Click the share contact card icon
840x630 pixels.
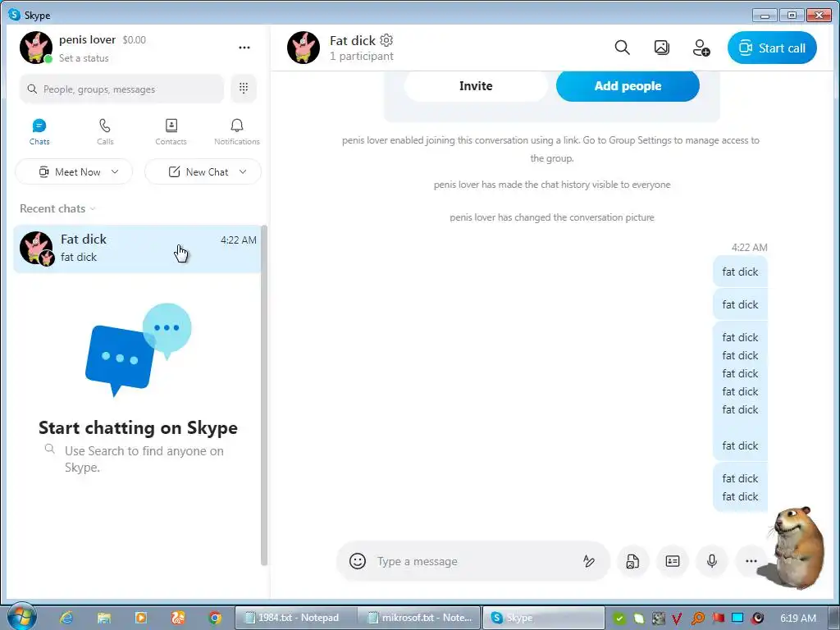(x=673, y=561)
